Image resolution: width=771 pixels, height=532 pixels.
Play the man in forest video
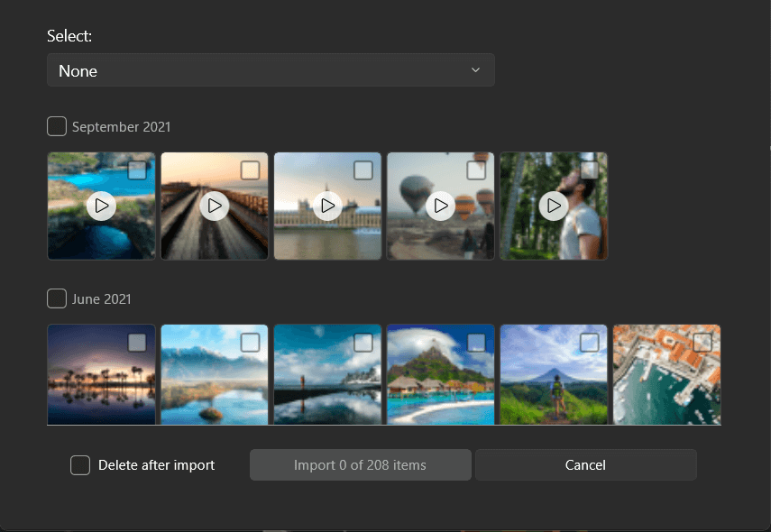[554, 206]
